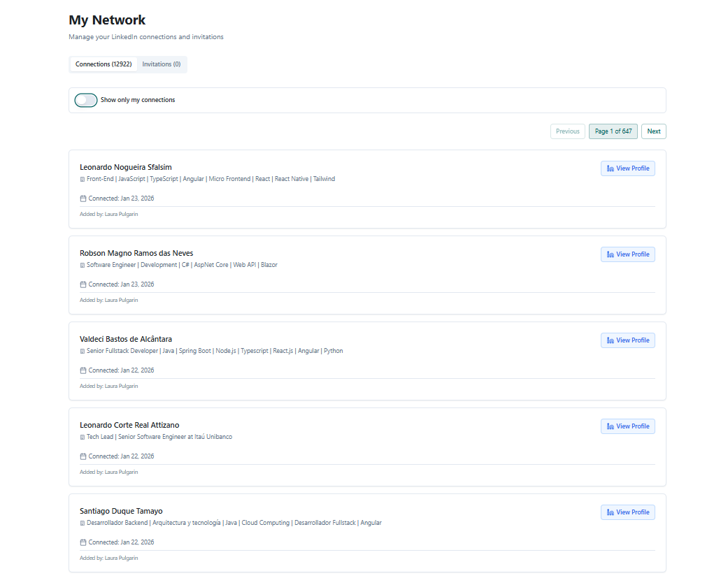Click Laura Pulgarin on Leonardo Sfalsim's card
The height and width of the screenshot is (578, 728).
click(121, 214)
